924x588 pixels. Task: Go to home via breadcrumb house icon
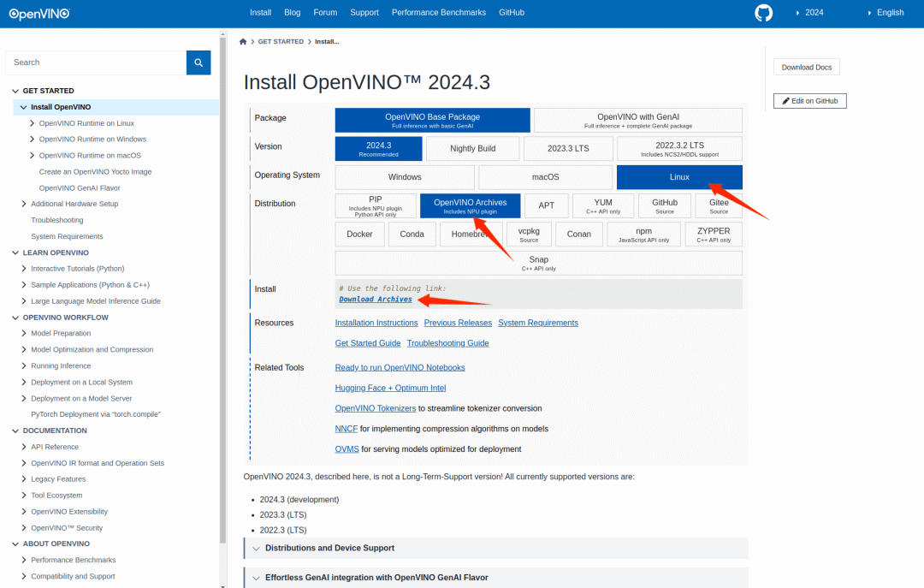click(x=243, y=42)
